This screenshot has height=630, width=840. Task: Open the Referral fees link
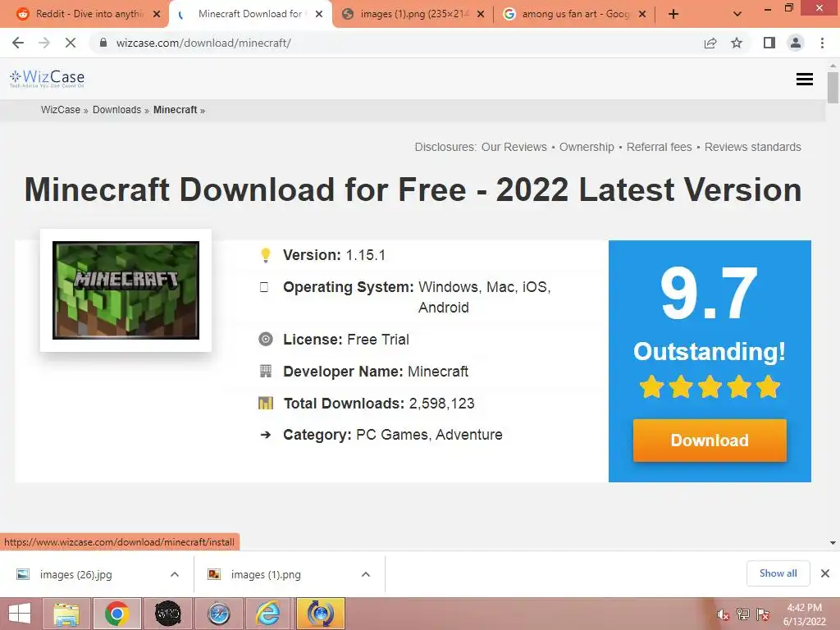(x=659, y=148)
